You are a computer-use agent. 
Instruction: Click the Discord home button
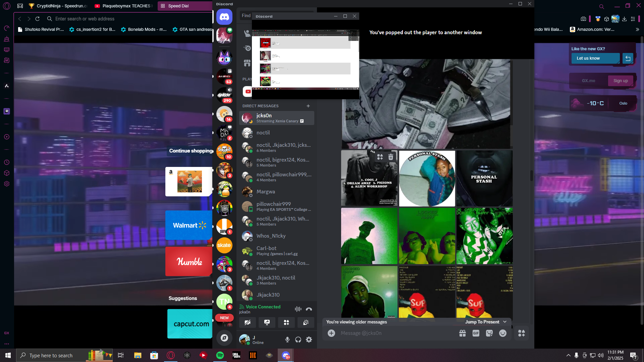click(x=224, y=17)
